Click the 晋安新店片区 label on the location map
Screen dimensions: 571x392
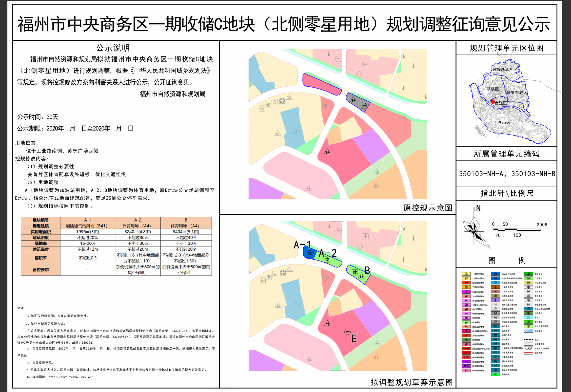point(505,69)
